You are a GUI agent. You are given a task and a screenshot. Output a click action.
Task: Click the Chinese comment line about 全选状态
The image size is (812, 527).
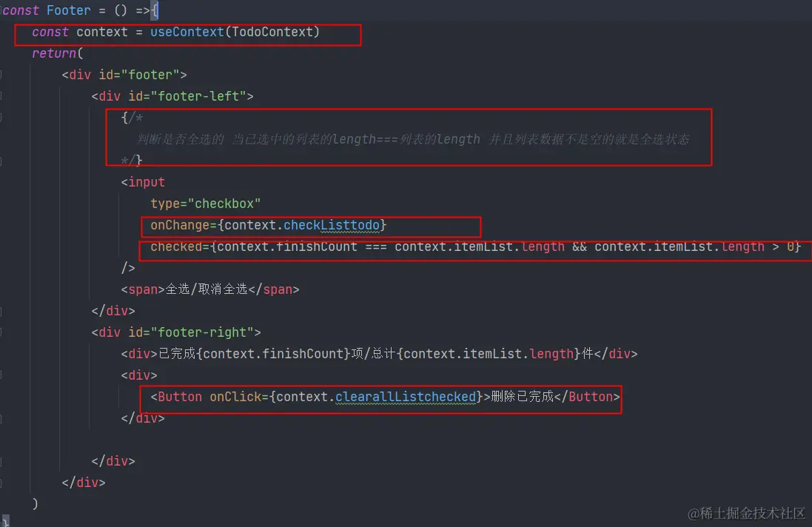pos(413,139)
